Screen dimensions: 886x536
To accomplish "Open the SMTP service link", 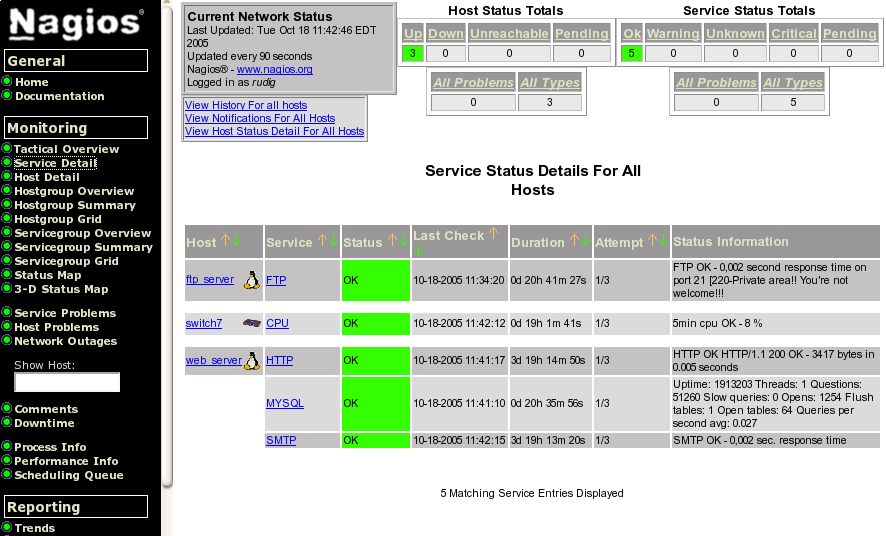I will tap(281, 440).
